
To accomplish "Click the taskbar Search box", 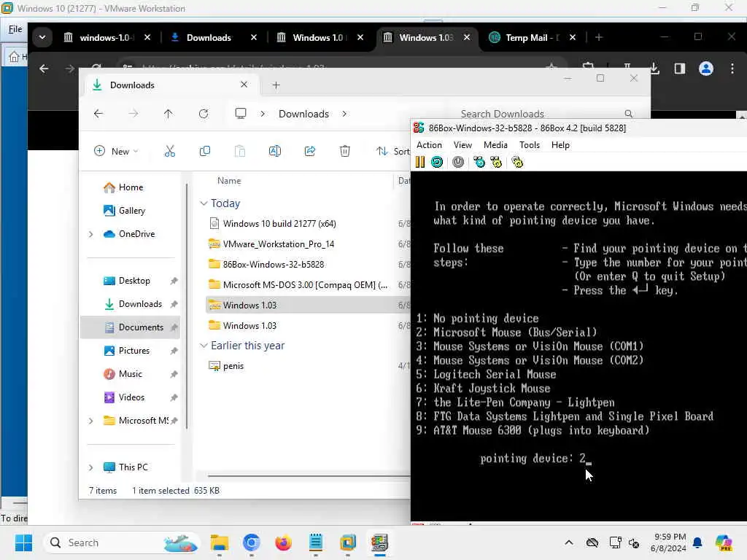I will point(122,542).
